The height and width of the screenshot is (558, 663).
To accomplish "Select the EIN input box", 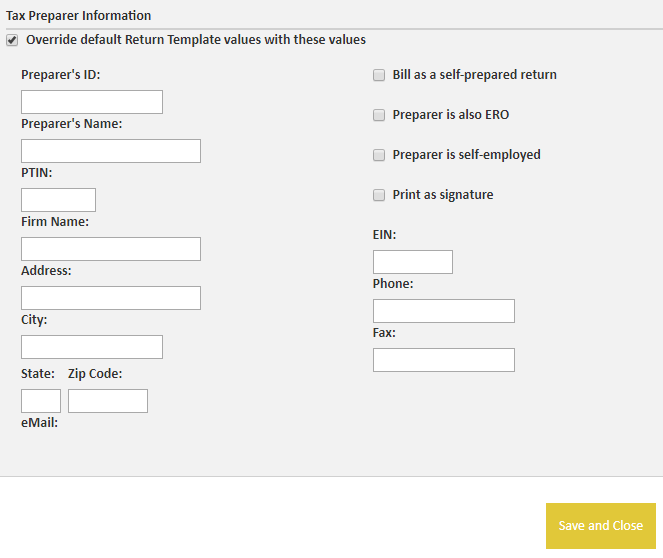I will click(413, 262).
